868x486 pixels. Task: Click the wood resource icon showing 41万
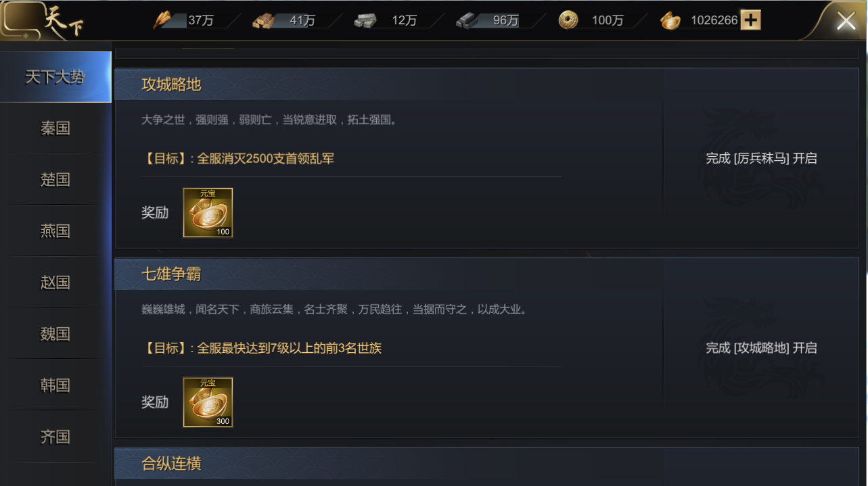pos(264,21)
